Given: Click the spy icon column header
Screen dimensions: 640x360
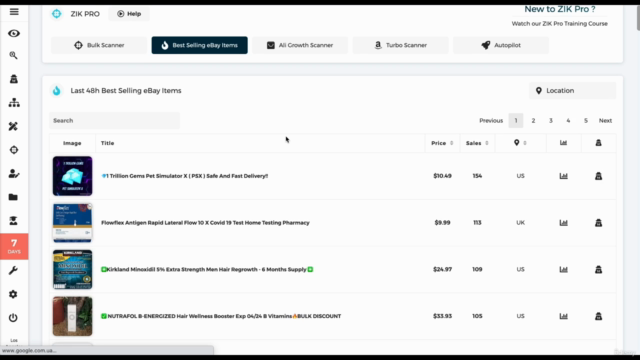Looking at the screenshot, I should 598,143.
